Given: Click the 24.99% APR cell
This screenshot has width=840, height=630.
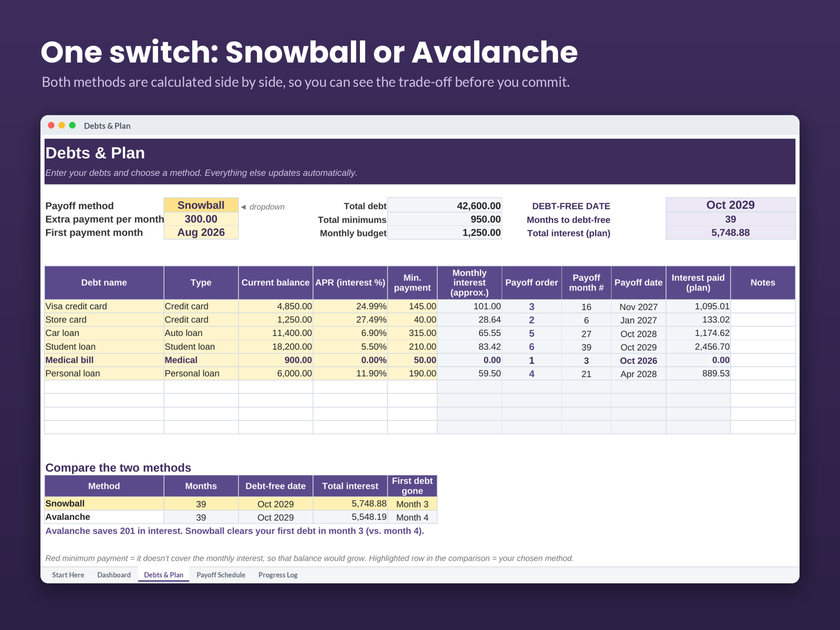Looking at the screenshot, I should pyautogui.click(x=350, y=306).
